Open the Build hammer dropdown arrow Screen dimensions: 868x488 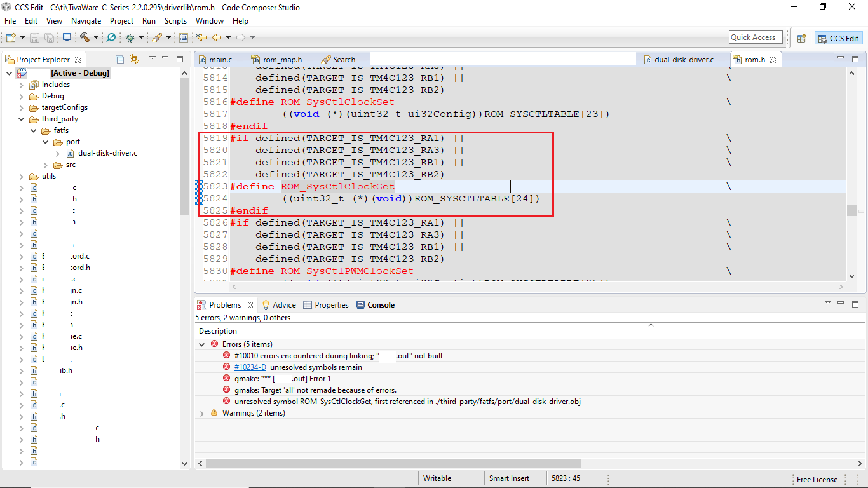pyautogui.click(x=96, y=37)
